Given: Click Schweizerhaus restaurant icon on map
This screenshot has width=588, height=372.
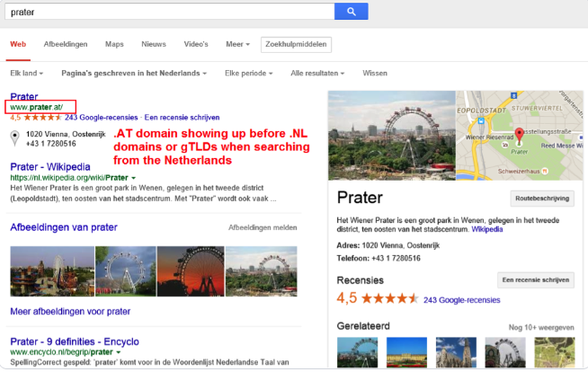Looking at the screenshot, I should click(x=545, y=172).
